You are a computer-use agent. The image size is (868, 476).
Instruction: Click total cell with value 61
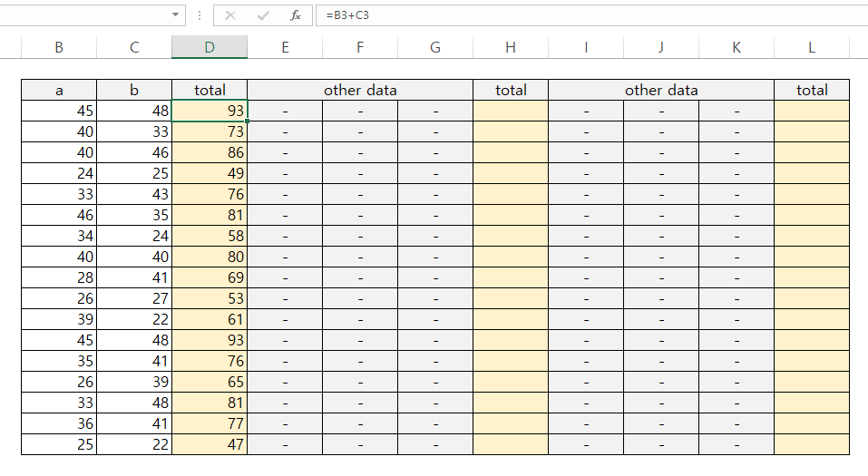[x=210, y=319]
